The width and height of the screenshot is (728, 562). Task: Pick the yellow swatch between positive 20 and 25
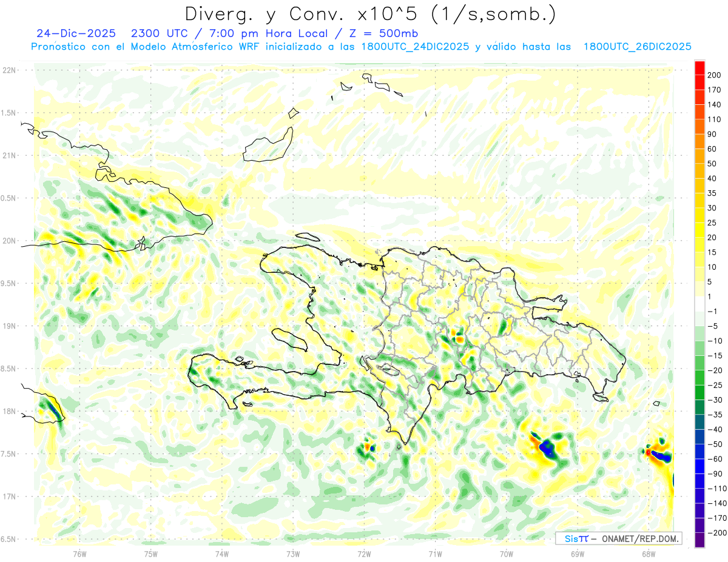pos(699,230)
